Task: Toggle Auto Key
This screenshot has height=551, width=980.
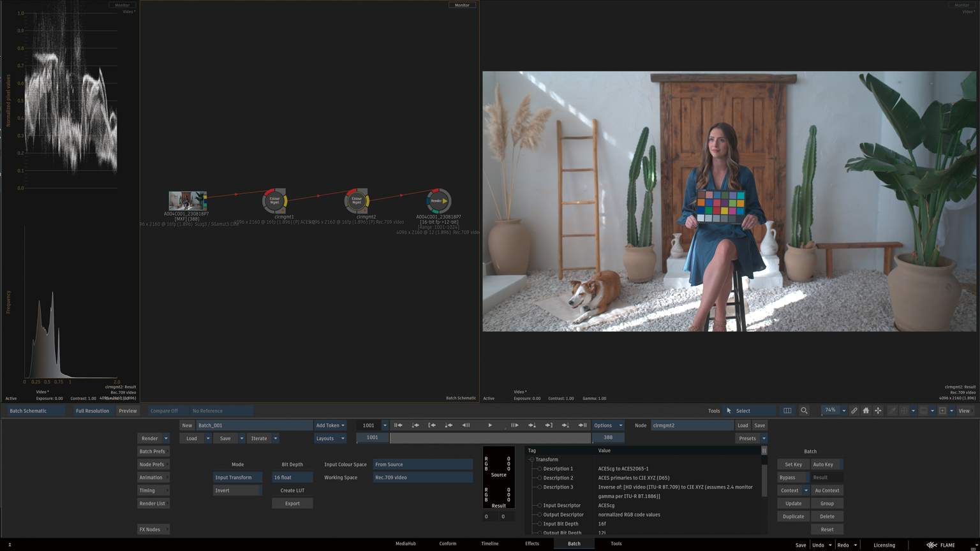Action: [x=827, y=464]
